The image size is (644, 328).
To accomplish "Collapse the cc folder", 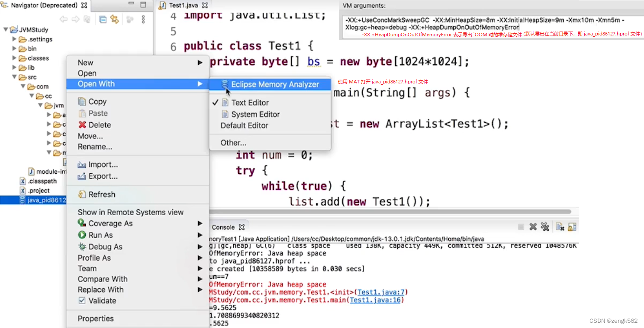I will 32,96.
